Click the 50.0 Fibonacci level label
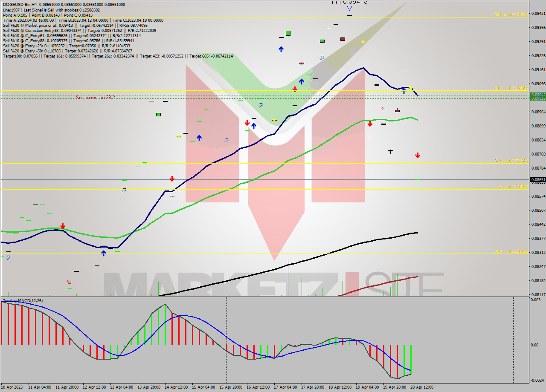Image resolution: width=546 pixels, height=392 pixels. [511, 88]
